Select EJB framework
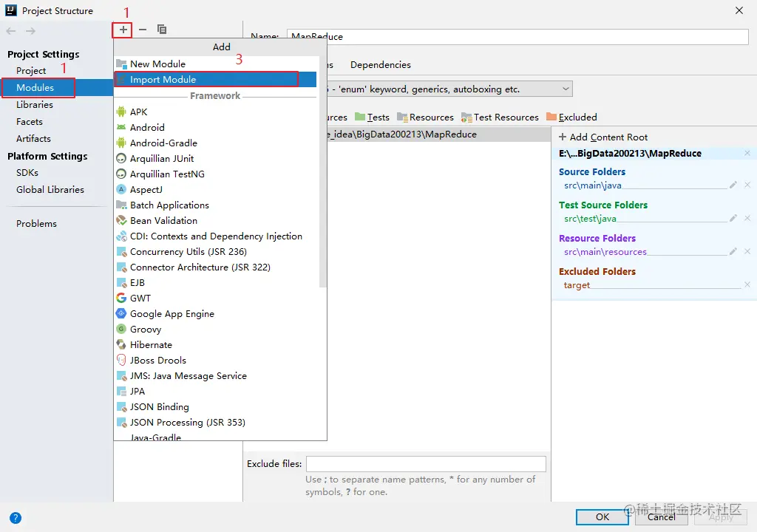Viewport: 757px width, 532px height. (x=217, y=282)
